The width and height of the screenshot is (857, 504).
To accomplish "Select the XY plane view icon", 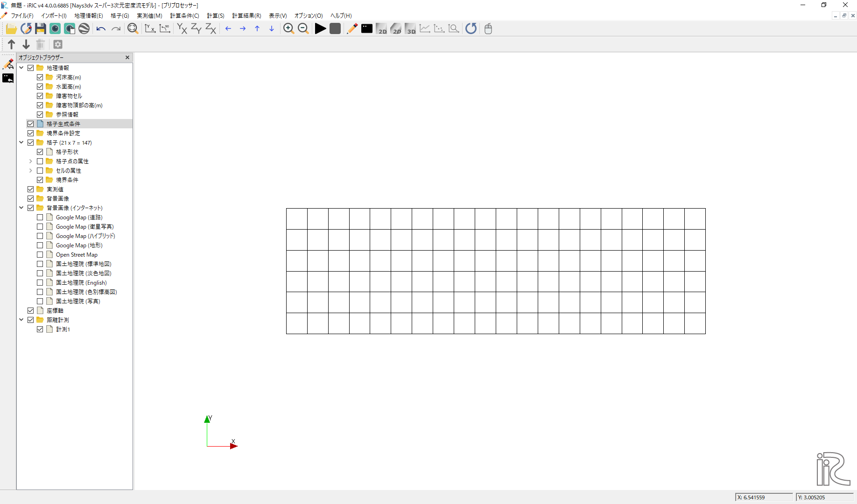I will click(x=182, y=28).
